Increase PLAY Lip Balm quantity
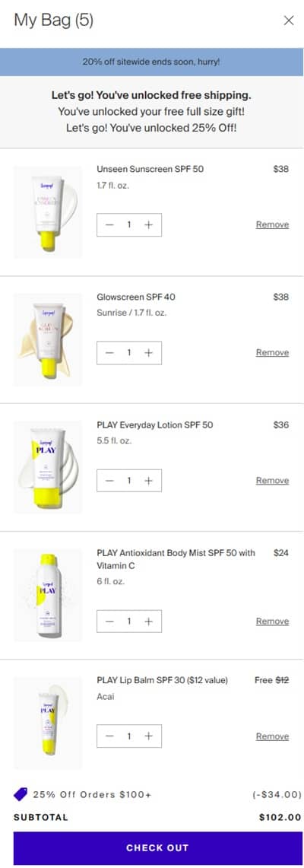Viewport: 304px width, 868px height. pyautogui.click(x=148, y=736)
